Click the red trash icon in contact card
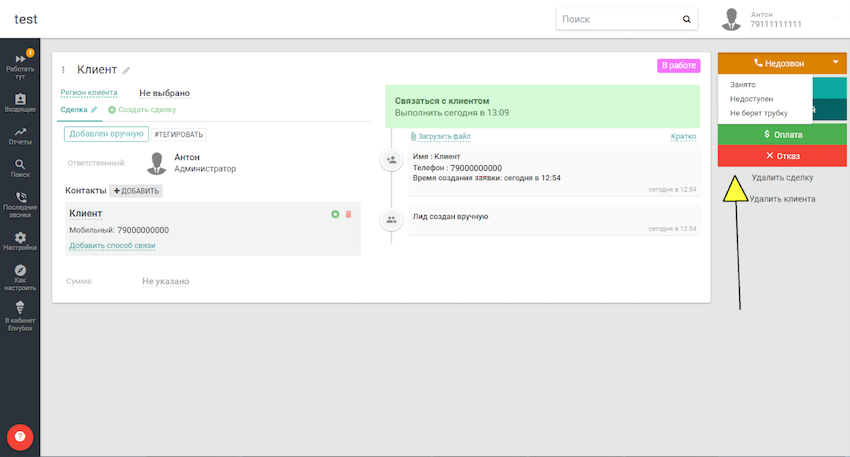 [x=348, y=214]
